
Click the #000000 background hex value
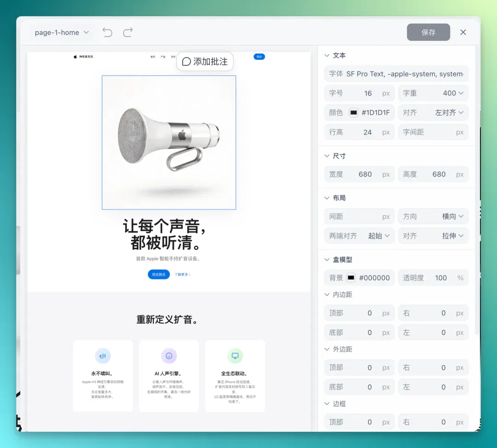point(374,278)
